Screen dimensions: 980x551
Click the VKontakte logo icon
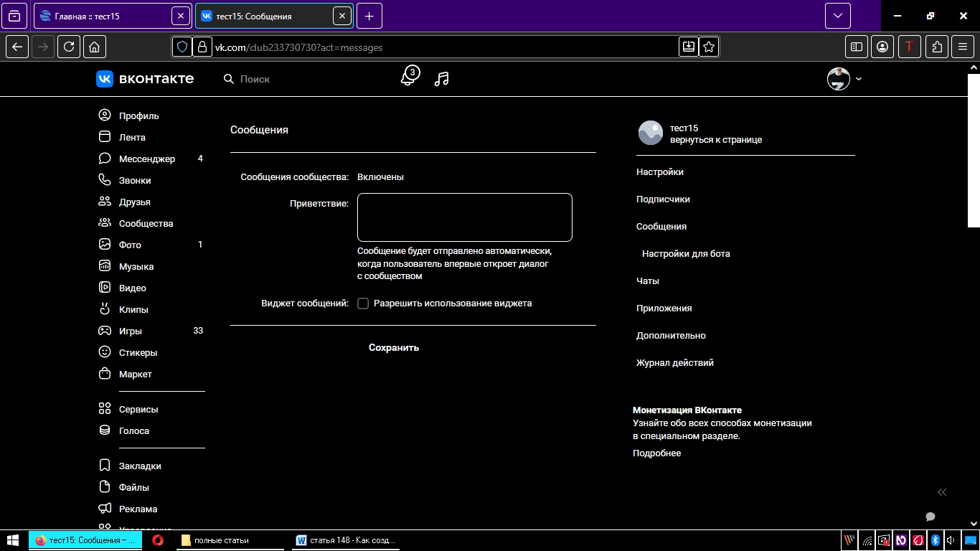[105, 79]
